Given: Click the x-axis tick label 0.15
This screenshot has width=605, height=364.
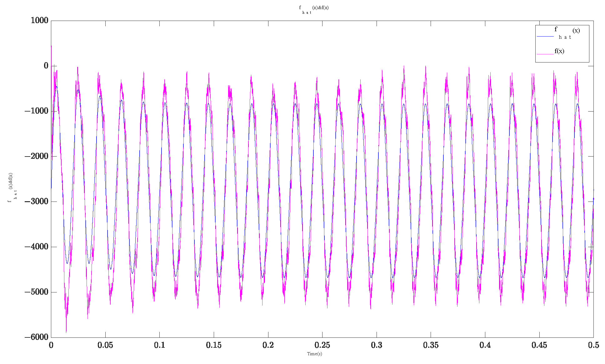Looking at the screenshot, I should pos(214,345).
